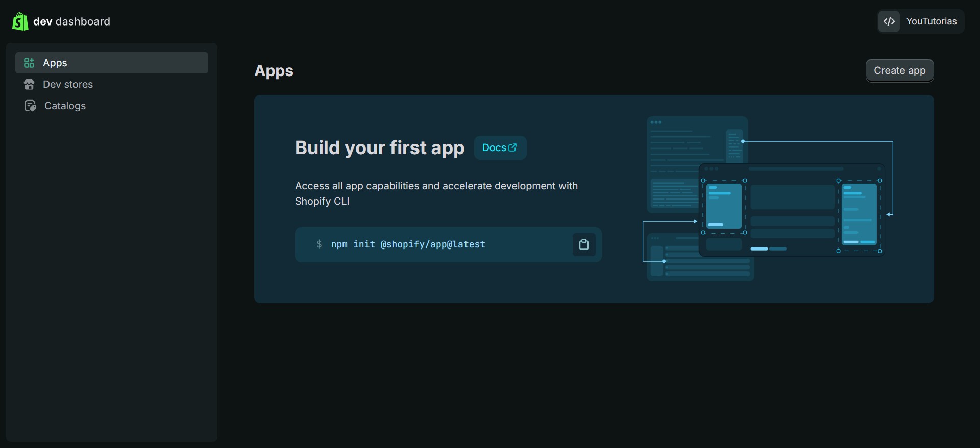Click the npm init @shopify/app@latest command text

[408, 244]
